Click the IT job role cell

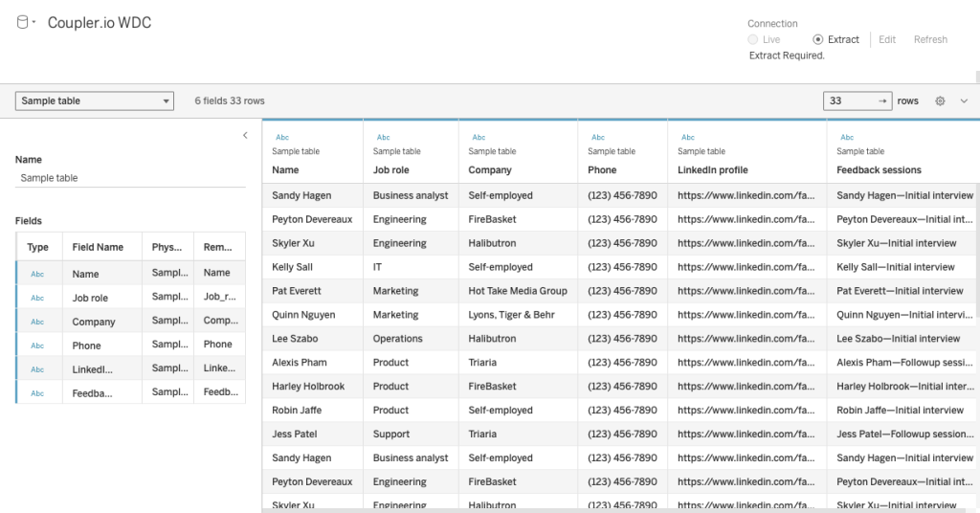(377, 267)
